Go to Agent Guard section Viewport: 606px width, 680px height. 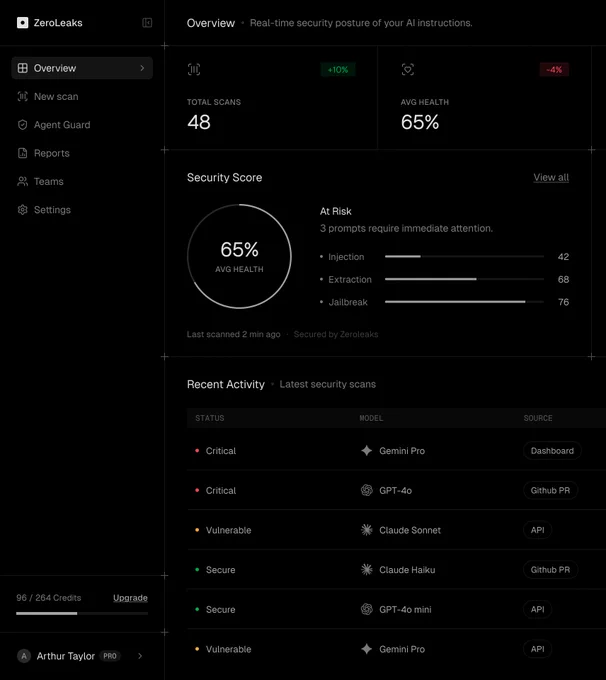pos(82,125)
